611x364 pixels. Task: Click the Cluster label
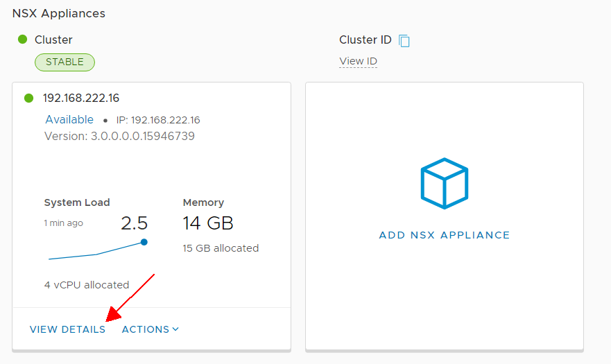[x=53, y=40]
